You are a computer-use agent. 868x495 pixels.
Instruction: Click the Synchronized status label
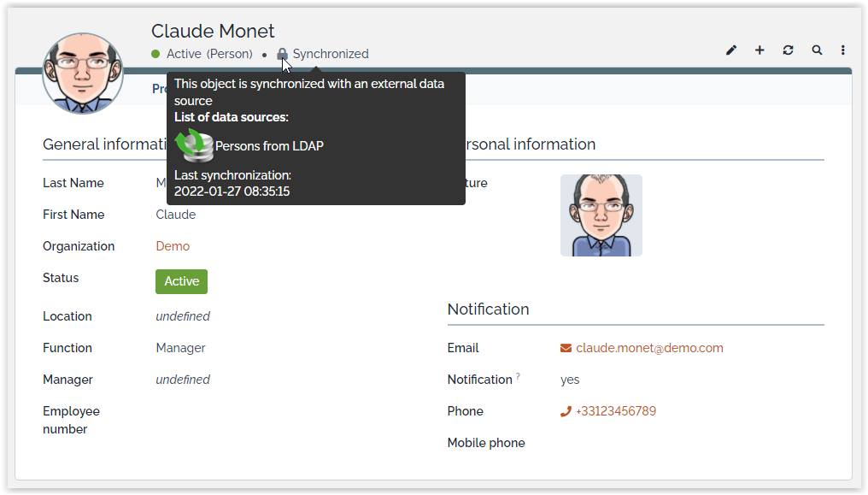(331, 54)
